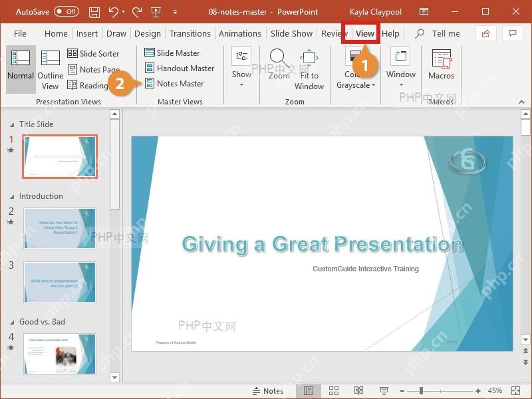
Task: Click zoom in plus button
Action: (478, 391)
